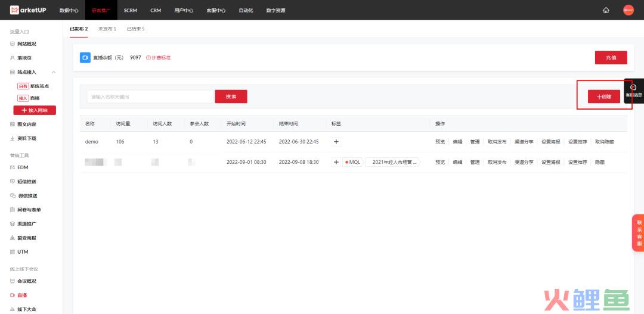The image size is (644, 314).
Task: Click the 搜索 search button
Action: (231, 97)
